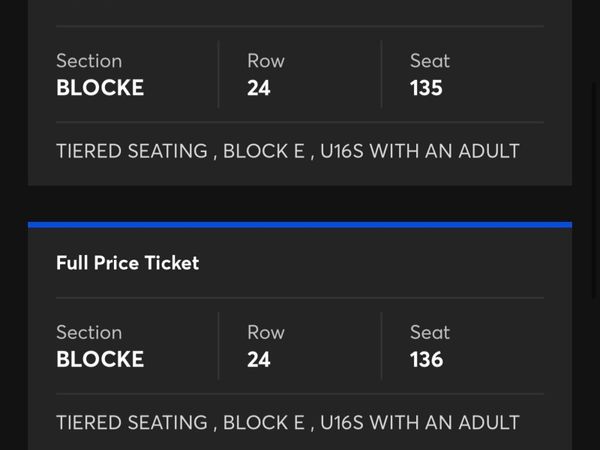
Task: Tap the blue bar above Full Price Ticket
Action: click(300, 225)
